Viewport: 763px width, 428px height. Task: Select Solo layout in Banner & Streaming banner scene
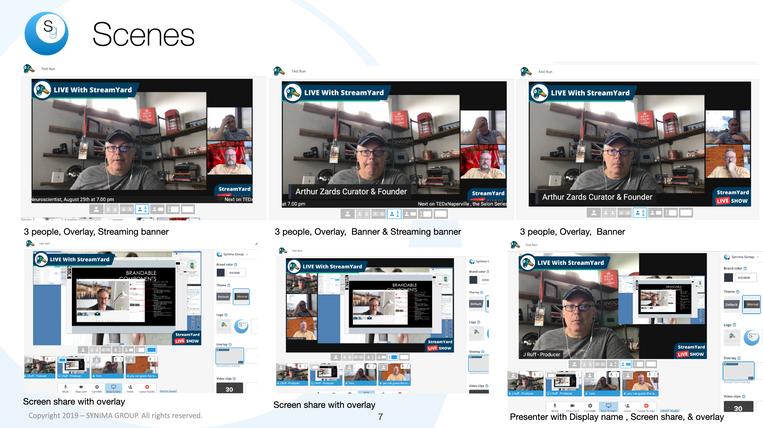(x=347, y=214)
